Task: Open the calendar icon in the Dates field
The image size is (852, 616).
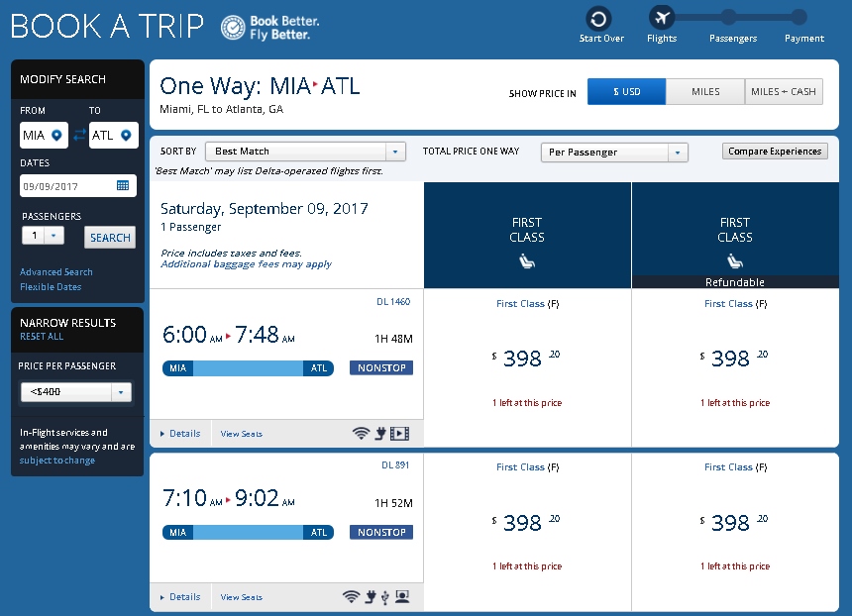Action: click(123, 185)
